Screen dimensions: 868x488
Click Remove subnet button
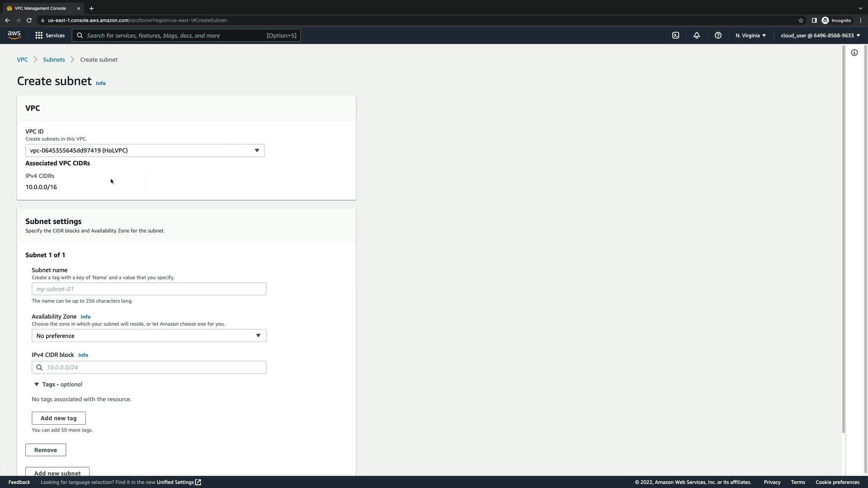coord(46,450)
